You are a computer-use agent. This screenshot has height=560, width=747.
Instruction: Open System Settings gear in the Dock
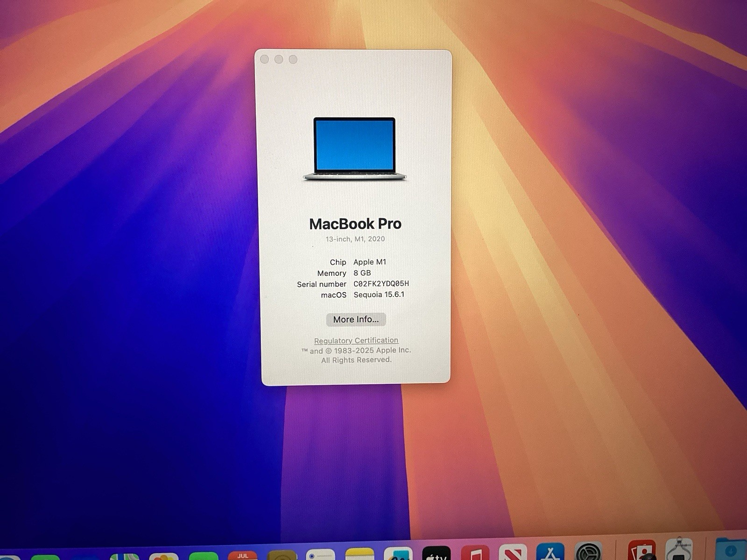pos(589,552)
